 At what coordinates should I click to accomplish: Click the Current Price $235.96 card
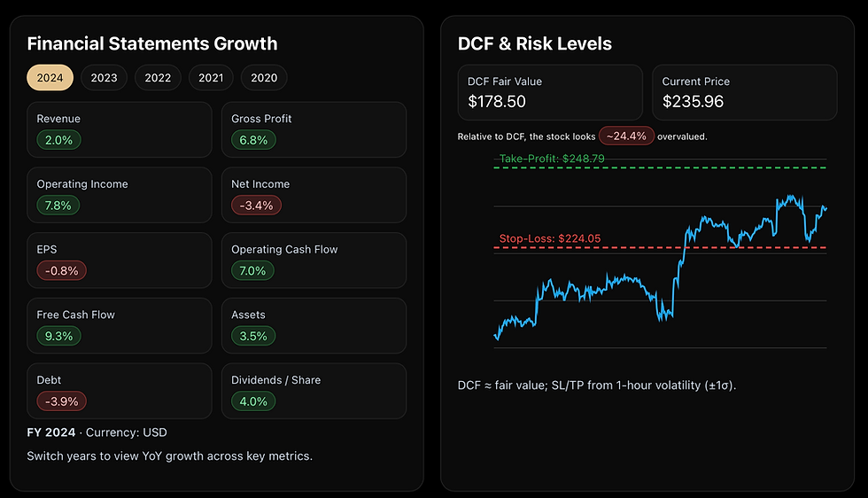click(x=744, y=92)
